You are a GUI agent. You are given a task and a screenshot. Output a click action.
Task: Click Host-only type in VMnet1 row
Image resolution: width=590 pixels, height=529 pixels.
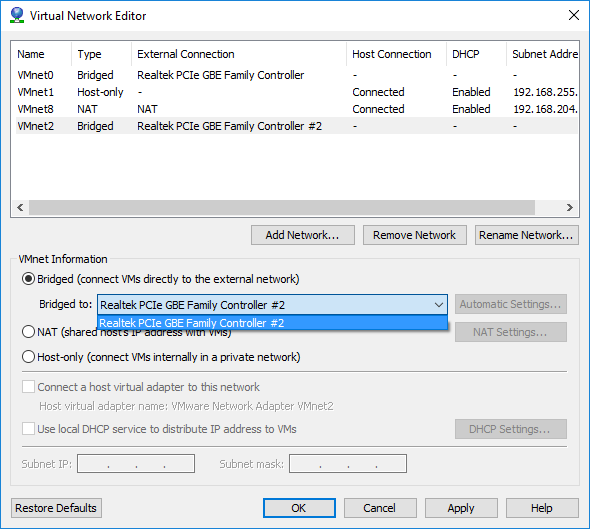tap(100, 92)
